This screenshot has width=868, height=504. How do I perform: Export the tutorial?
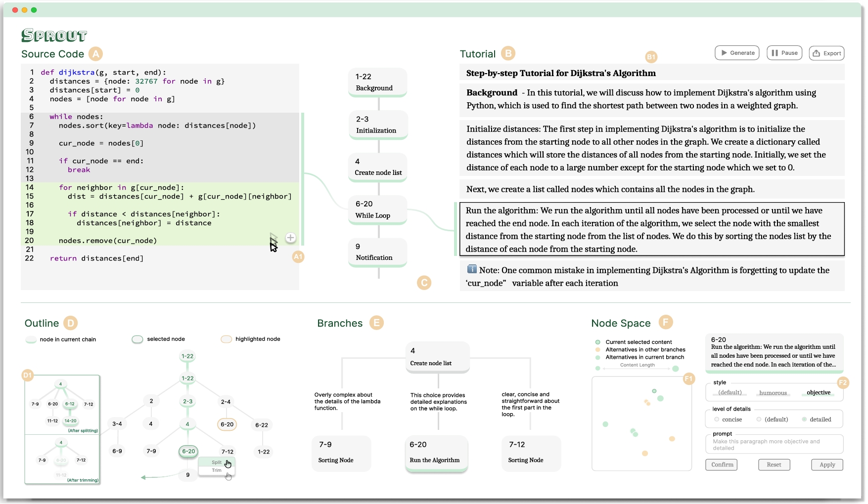pyautogui.click(x=826, y=53)
